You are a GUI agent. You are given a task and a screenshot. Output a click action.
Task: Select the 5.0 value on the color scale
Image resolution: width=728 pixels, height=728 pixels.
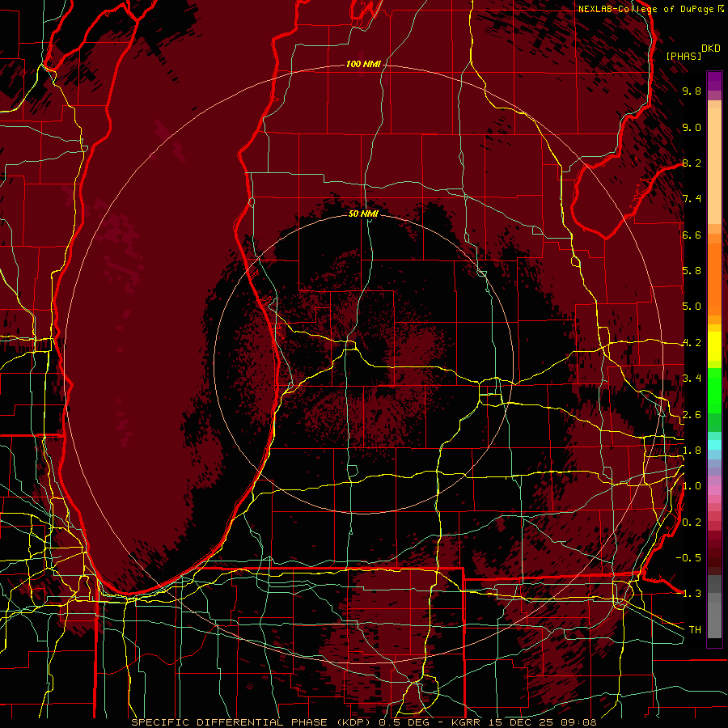692,307
